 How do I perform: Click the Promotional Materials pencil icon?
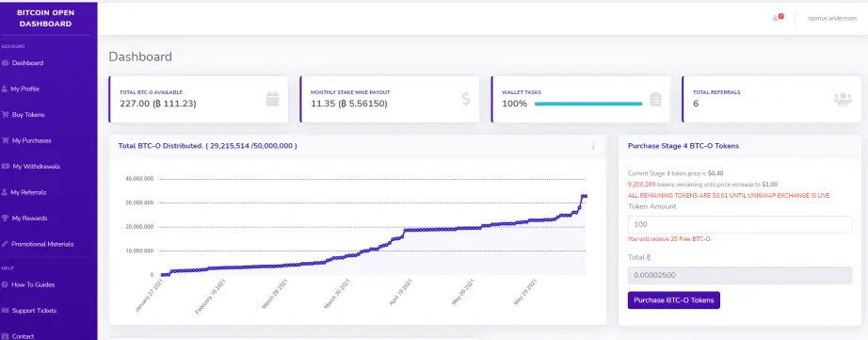tap(5, 244)
